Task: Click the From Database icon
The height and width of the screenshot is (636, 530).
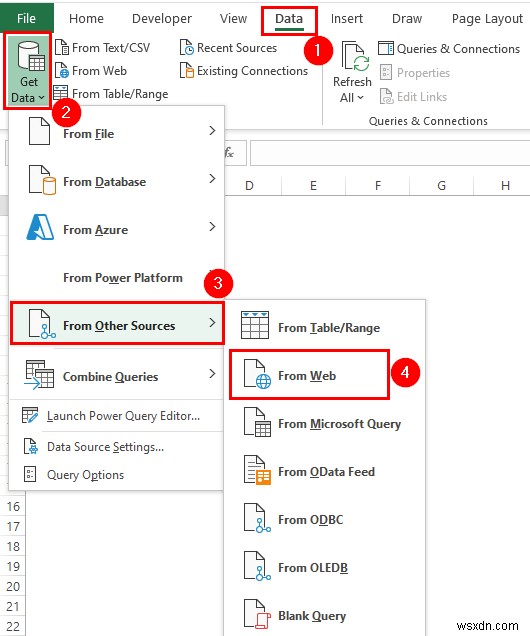Action: pyautogui.click(x=42, y=180)
